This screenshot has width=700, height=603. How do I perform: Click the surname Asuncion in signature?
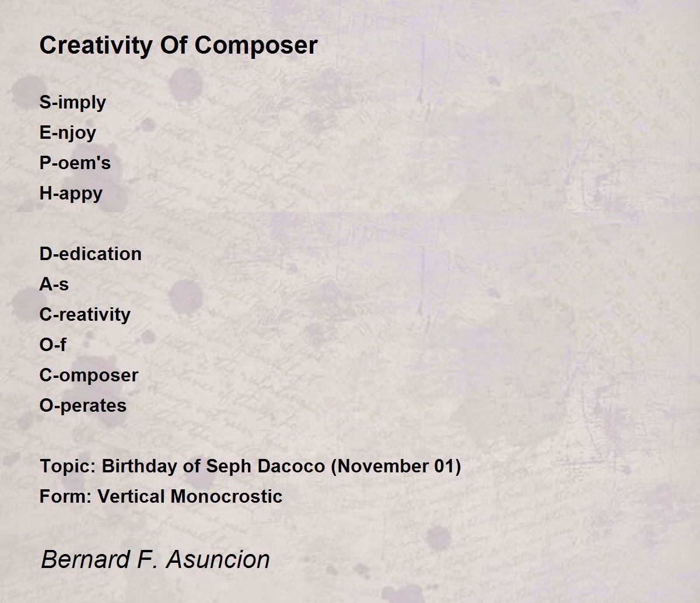218,559
